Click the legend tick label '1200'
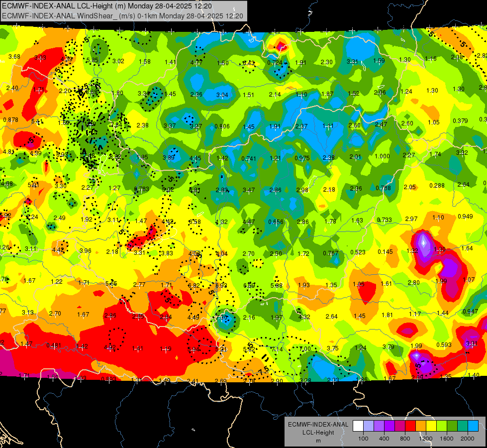 click(426, 439)
